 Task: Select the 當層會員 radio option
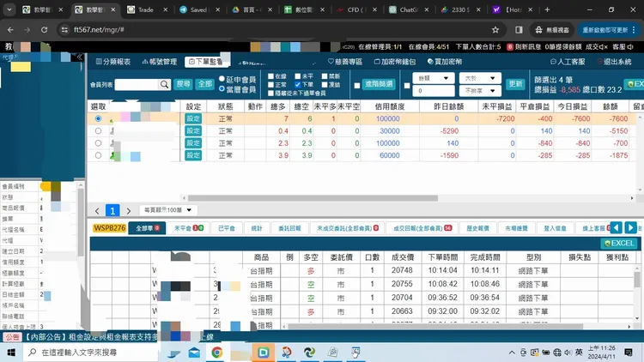pos(222,88)
